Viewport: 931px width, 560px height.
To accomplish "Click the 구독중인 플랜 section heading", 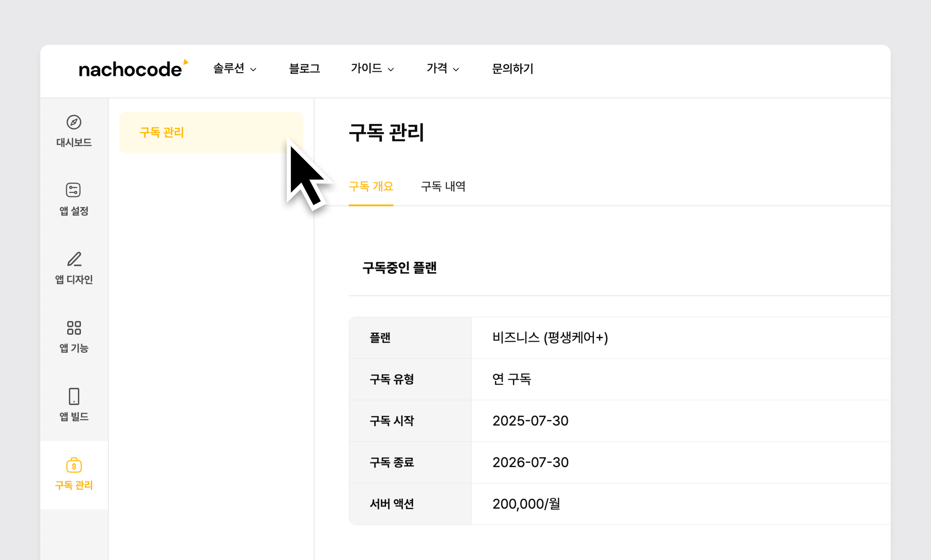I will (x=399, y=268).
